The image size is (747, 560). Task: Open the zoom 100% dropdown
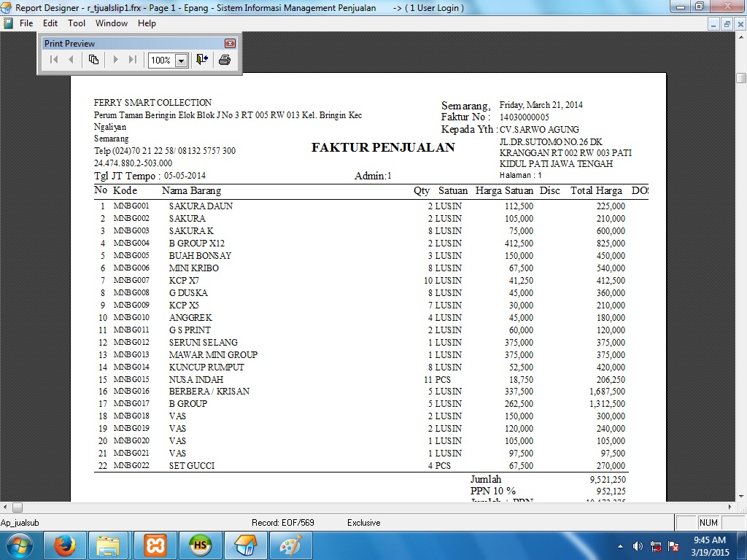(181, 61)
